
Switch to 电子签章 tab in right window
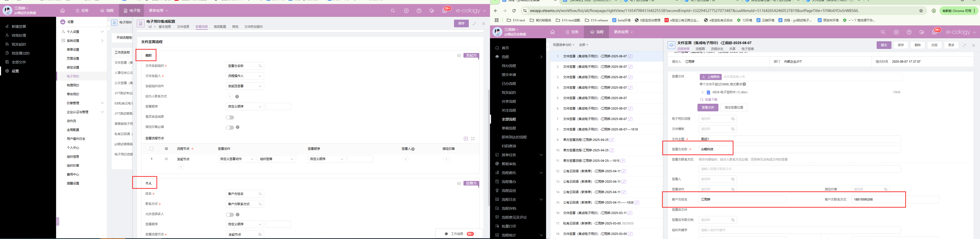click(748, 49)
